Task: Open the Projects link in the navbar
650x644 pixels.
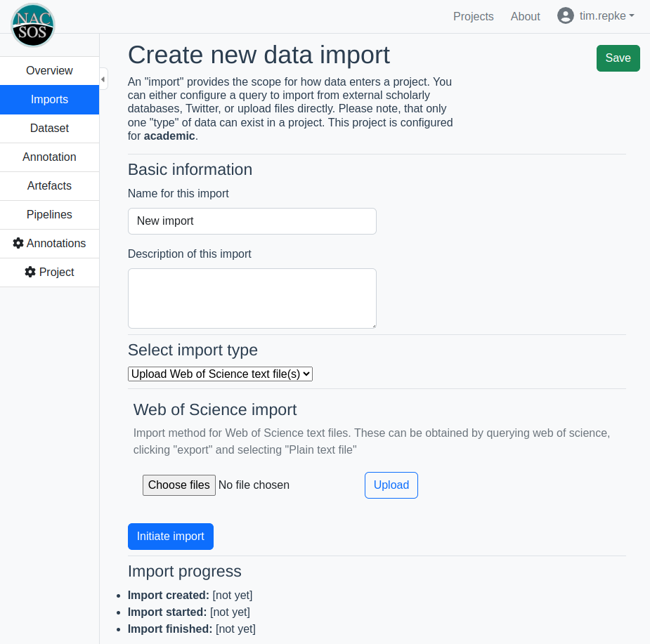Action: (x=473, y=16)
